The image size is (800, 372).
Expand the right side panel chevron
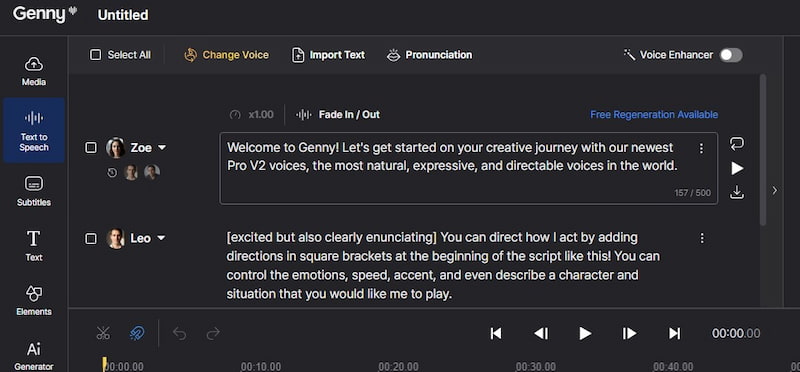[774, 190]
